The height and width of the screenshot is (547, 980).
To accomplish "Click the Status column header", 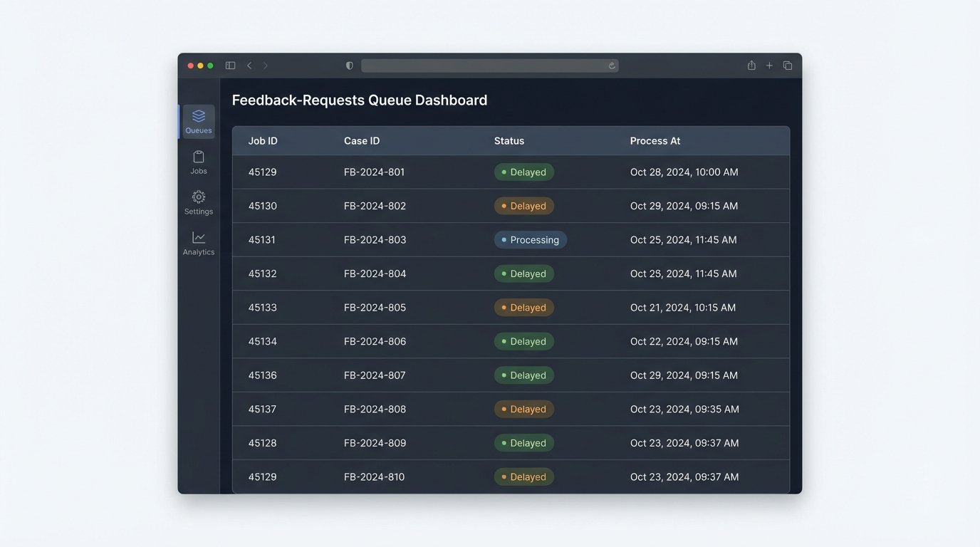I will click(x=509, y=141).
